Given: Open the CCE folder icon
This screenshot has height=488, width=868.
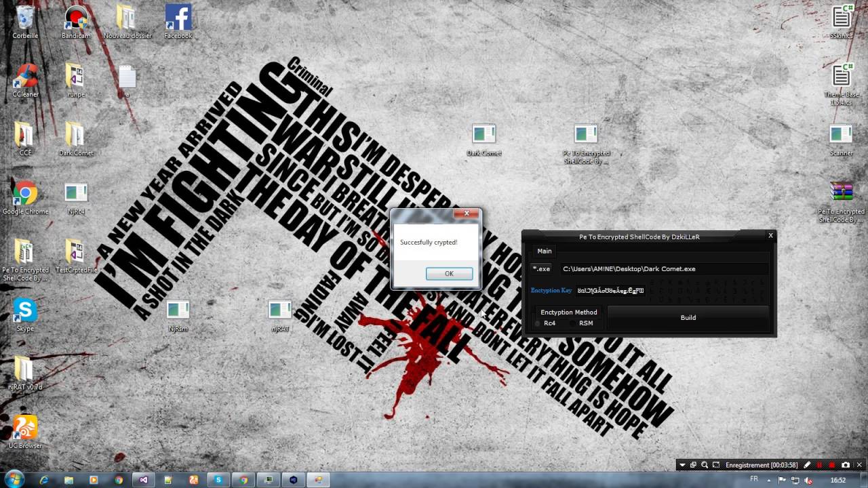Looking at the screenshot, I should (25, 139).
